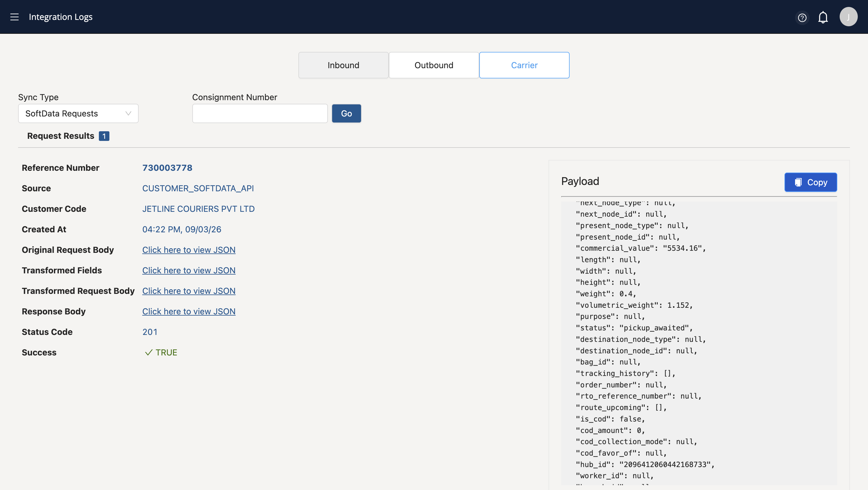The image size is (868, 490).
Task: Click the green success checkmark icon
Action: [x=149, y=352]
